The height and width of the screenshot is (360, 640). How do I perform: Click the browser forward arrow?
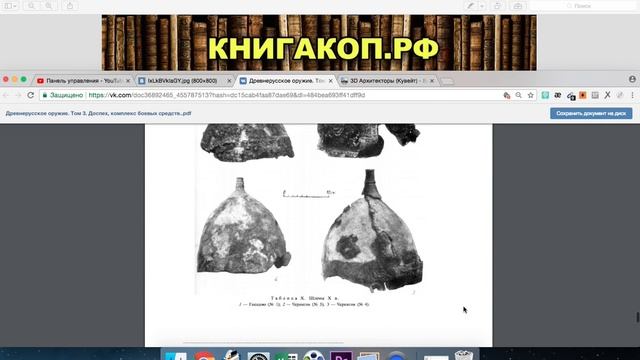18,95
